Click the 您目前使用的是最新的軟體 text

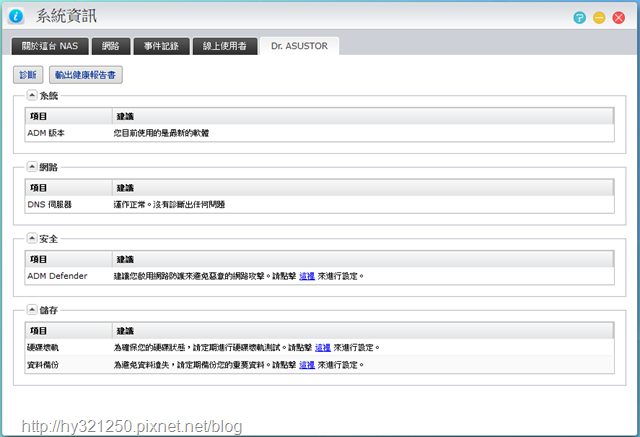(x=161, y=133)
